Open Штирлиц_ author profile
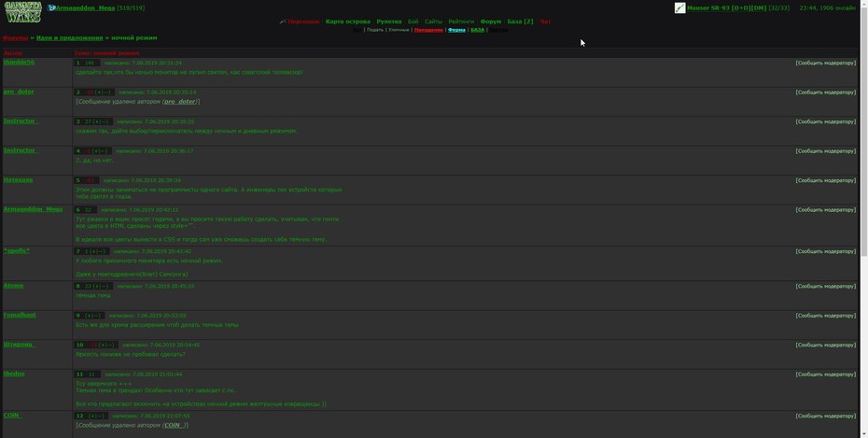This screenshot has width=868, height=438. click(19, 345)
